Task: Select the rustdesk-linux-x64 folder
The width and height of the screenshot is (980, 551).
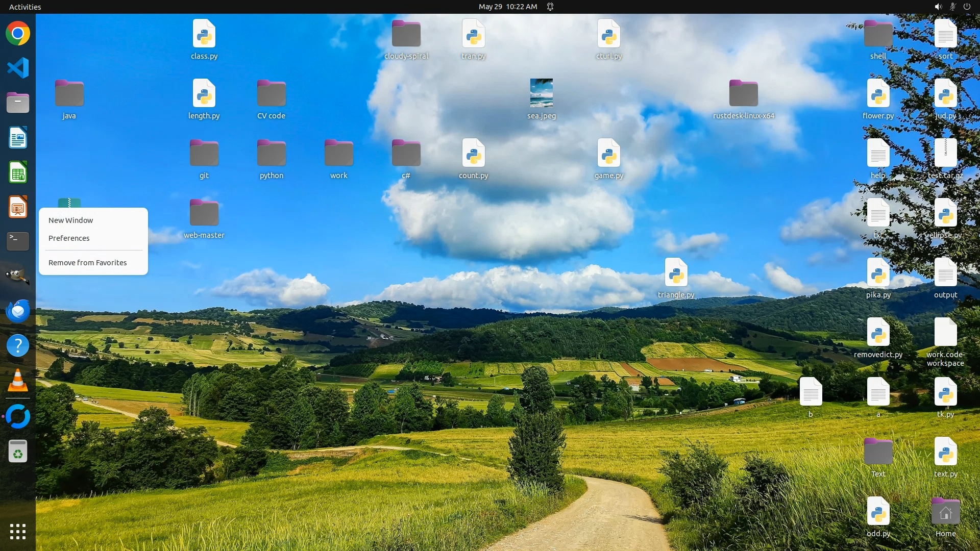Action: (x=743, y=94)
